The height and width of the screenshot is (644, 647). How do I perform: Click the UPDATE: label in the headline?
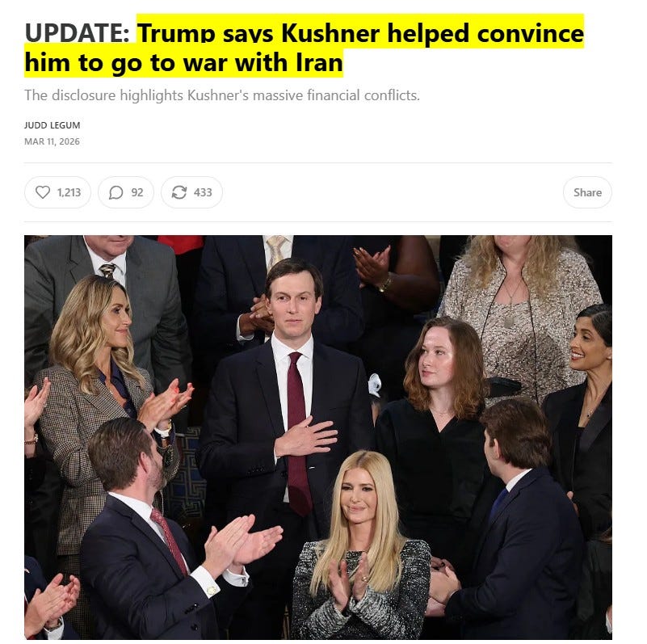tap(78, 32)
